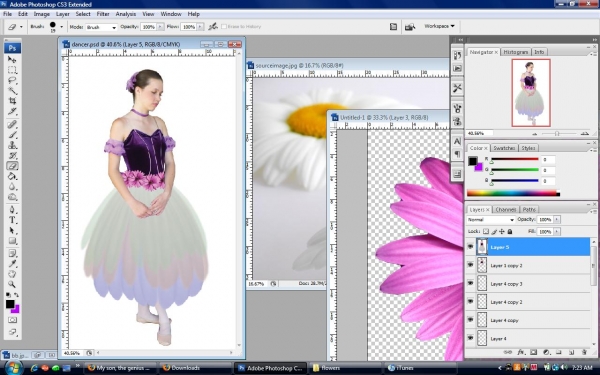
Task: Click the Navigator thumbnail preview
Action: pos(531,93)
